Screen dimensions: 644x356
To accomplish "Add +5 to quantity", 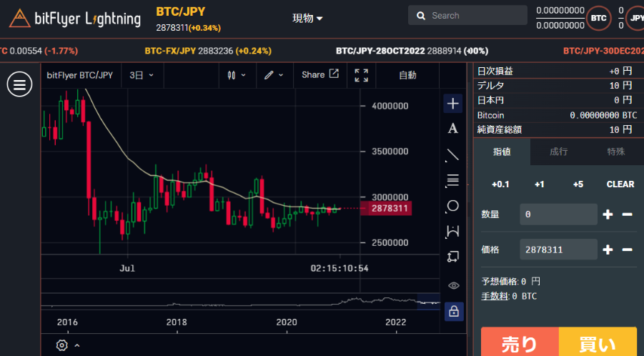I will (578, 184).
